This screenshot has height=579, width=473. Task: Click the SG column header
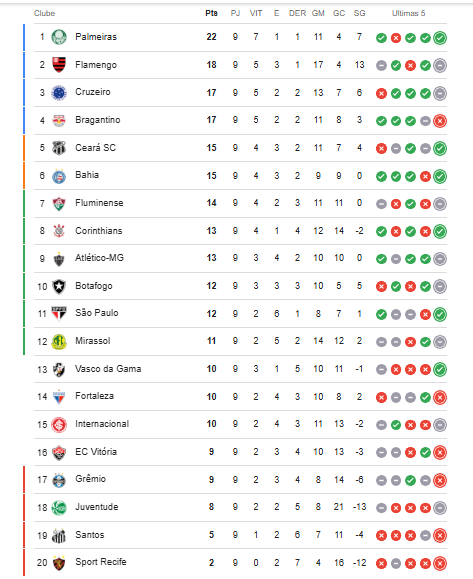[359, 13]
